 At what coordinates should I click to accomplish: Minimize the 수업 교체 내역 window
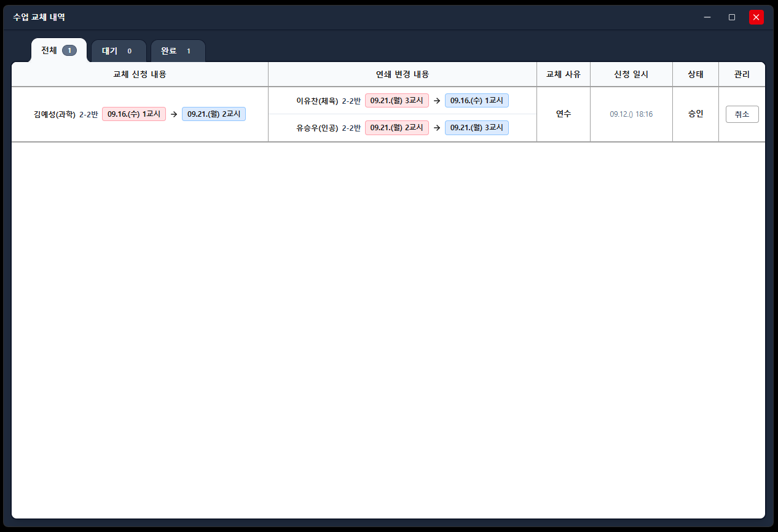(707, 17)
